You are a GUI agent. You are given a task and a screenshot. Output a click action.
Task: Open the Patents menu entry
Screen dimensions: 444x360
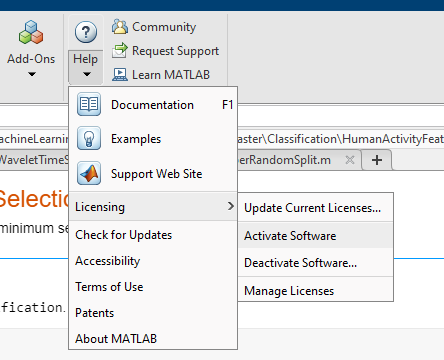click(x=153, y=313)
